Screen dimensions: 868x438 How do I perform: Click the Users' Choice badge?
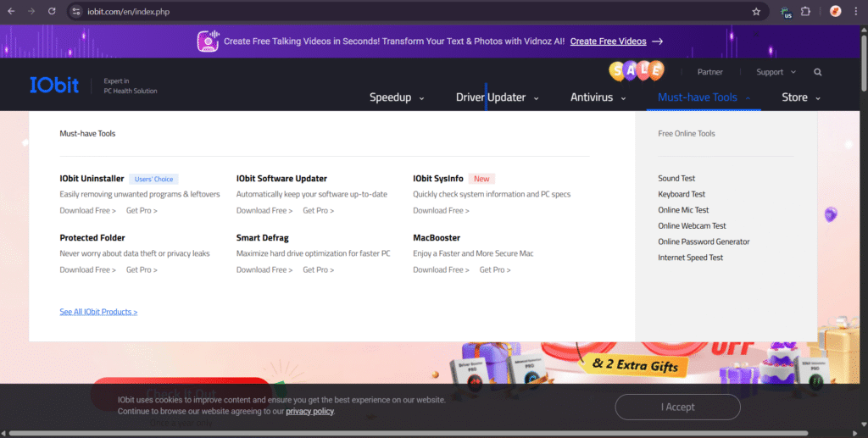tap(154, 180)
